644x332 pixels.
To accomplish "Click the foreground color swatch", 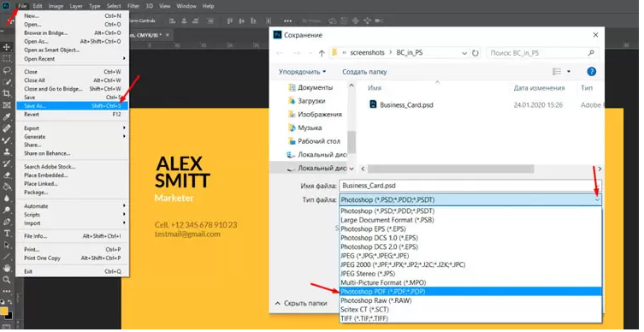I will tap(3, 311).
